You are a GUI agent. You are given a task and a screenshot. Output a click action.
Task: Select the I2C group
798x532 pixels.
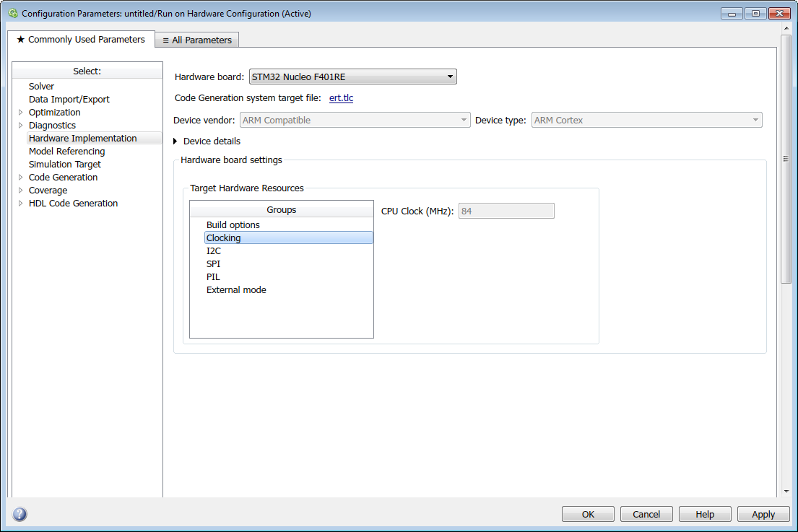(x=213, y=250)
